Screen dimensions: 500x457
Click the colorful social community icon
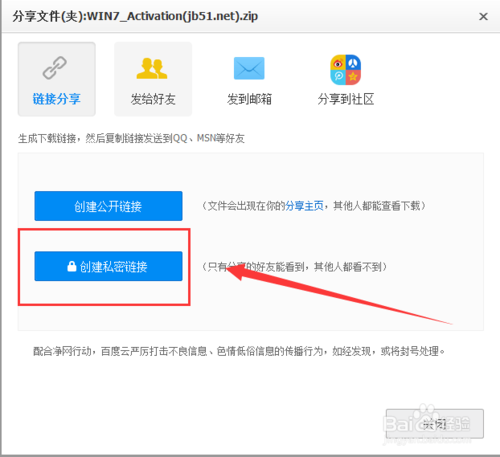346,70
